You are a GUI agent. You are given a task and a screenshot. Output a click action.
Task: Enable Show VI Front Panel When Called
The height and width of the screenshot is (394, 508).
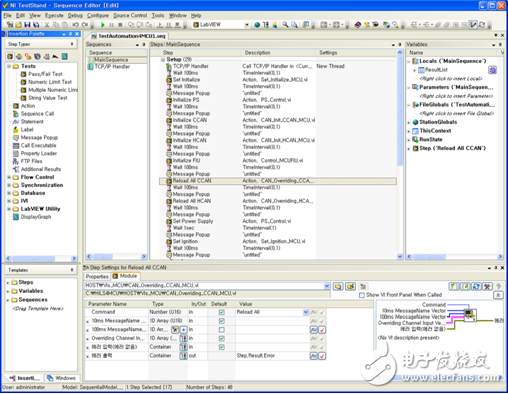[x=362, y=295]
